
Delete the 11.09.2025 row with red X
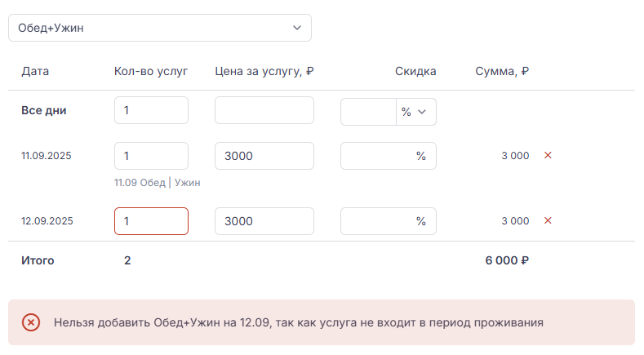coord(548,155)
